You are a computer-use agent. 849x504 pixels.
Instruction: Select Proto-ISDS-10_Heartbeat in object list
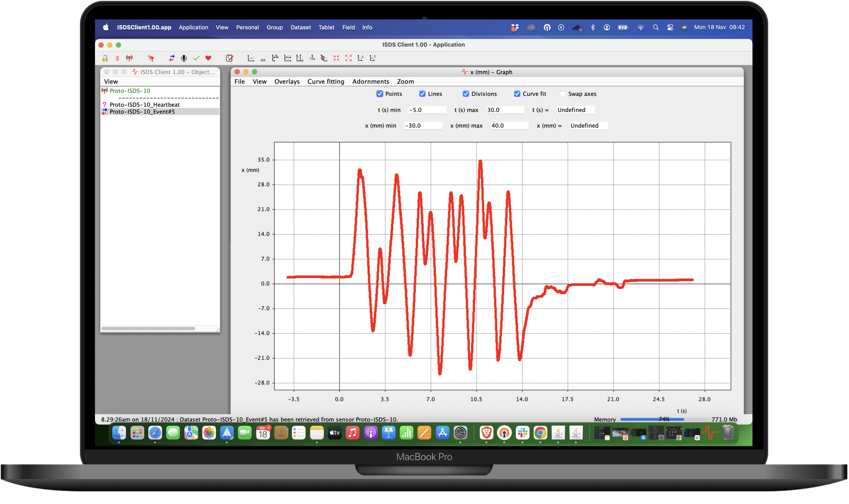pos(144,105)
